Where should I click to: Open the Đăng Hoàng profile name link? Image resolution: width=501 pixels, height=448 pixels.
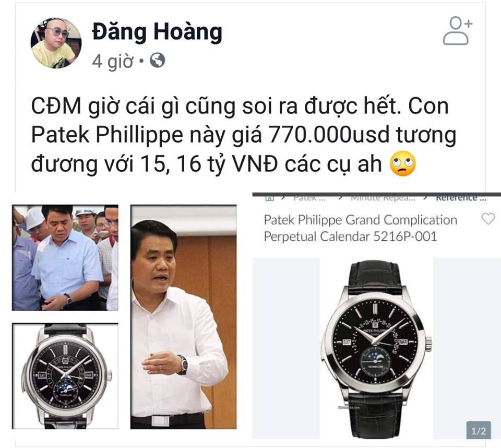[157, 32]
